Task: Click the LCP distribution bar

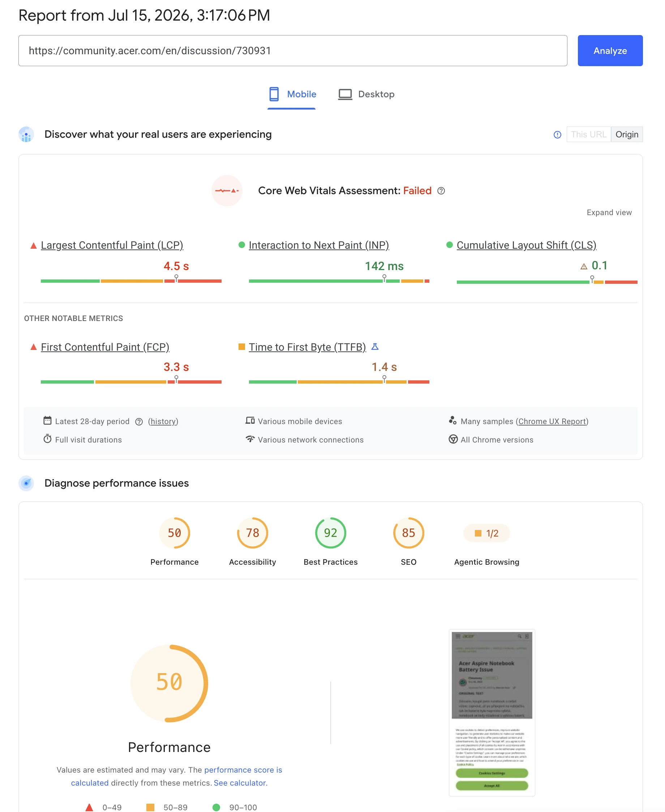Action: click(x=131, y=281)
